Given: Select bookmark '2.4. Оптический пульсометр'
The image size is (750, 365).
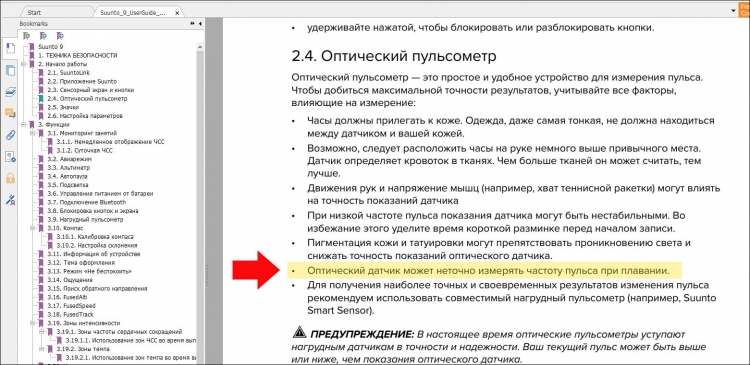Looking at the screenshot, I should [x=87, y=99].
